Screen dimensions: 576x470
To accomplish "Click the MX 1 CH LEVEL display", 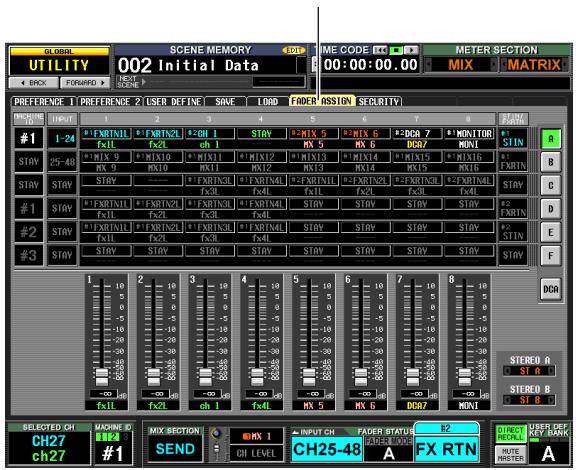I will pyautogui.click(x=256, y=445).
